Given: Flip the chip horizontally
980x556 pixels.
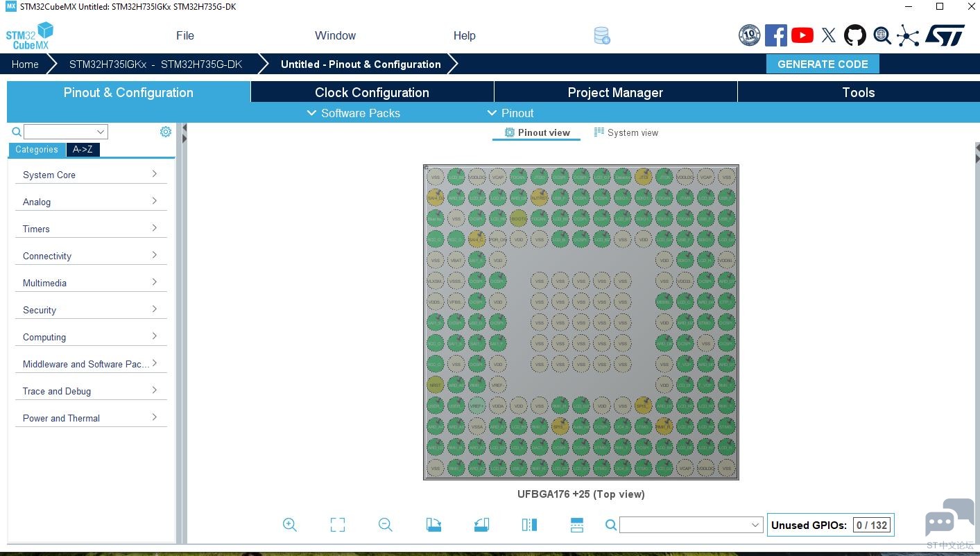Looking at the screenshot, I should point(529,525).
